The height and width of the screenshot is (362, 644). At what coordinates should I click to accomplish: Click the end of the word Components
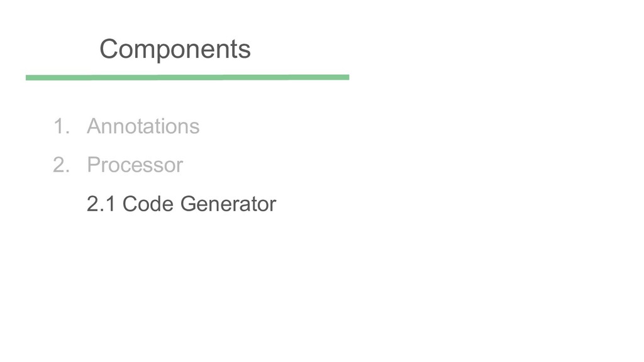click(246, 50)
